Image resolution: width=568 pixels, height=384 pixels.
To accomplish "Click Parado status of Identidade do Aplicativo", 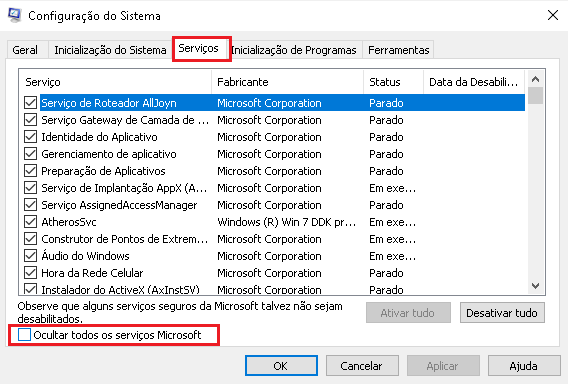I will pos(386,137).
